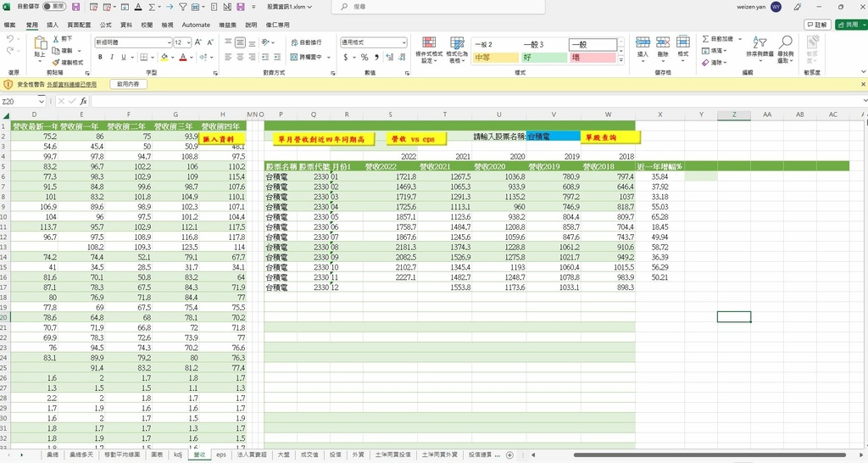Open the font size 12 dropdown
The height and width of the screenshot is (463, 868).
click(189, 42)
